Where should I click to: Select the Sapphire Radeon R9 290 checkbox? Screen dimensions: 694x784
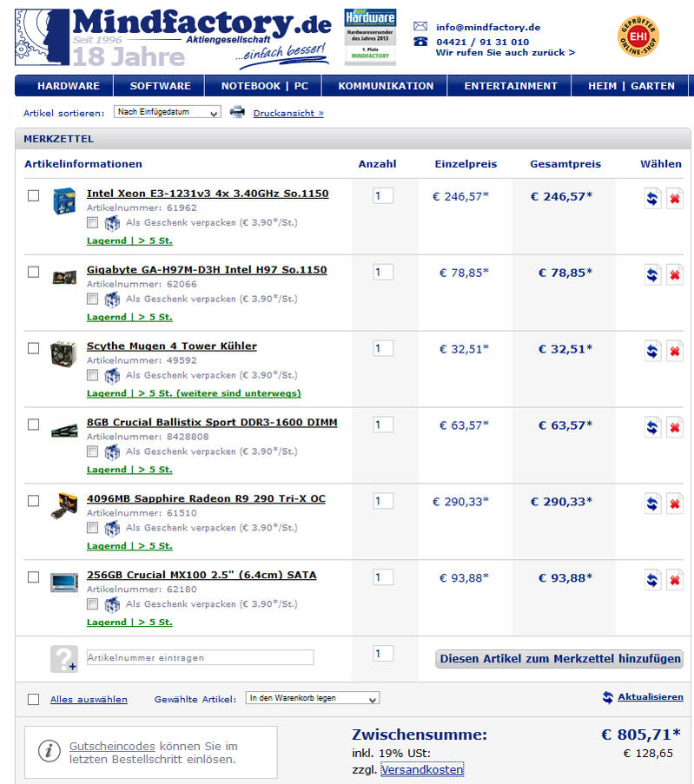tap(34, 500)
